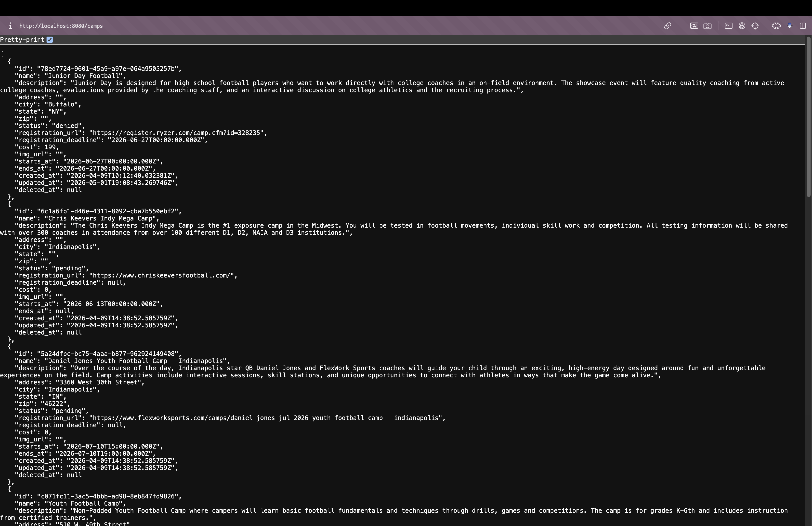Click the ryzer.com registration URL
Image resolution: width=812 pixels, height=526 pixels.
[176, 133]
